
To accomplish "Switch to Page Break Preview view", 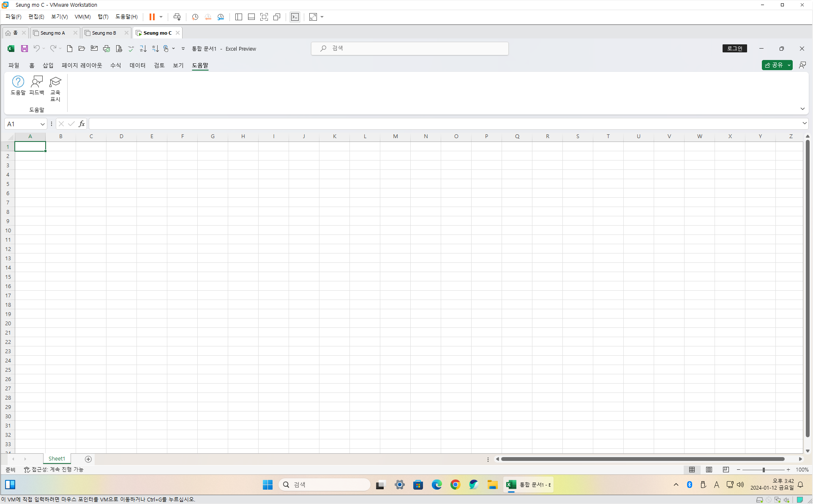I will tap(726, 469).
